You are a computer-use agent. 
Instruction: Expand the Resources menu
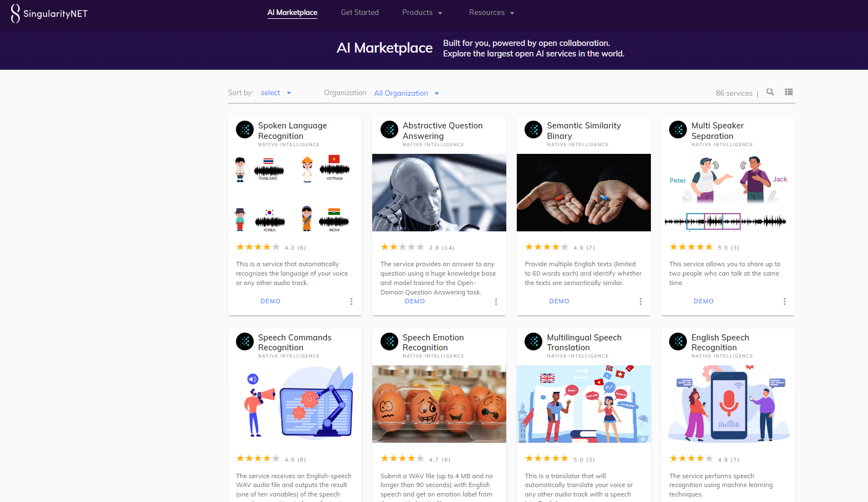pos(491,12)
